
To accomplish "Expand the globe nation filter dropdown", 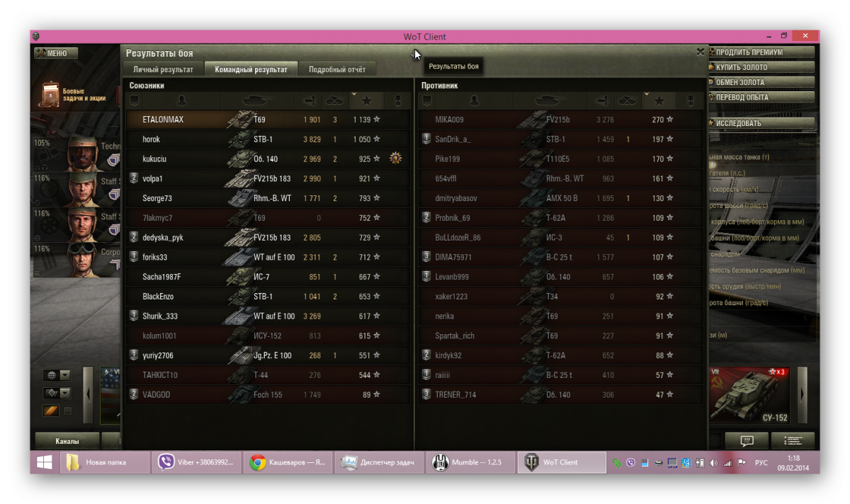I will coord(65,375).
